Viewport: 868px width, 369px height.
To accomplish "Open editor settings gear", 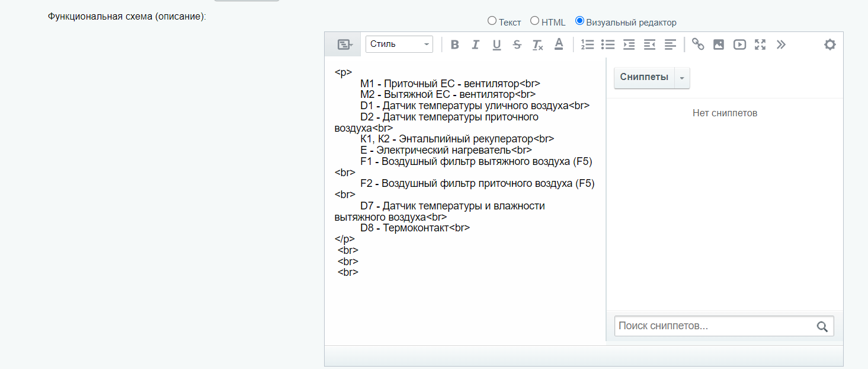I will [829, 44].
